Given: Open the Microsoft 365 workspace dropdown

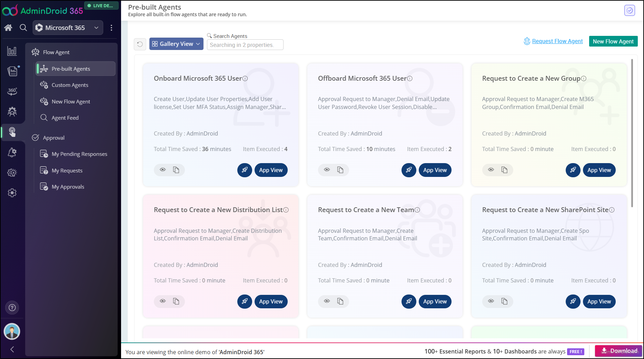Looking at the screenshot, I should (x=68, y=28).
